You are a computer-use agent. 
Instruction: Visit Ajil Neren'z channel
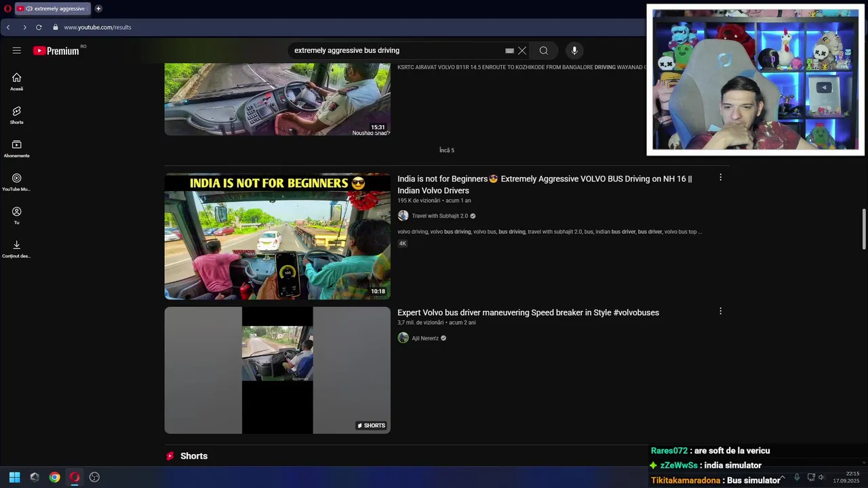tap(425, 338)
